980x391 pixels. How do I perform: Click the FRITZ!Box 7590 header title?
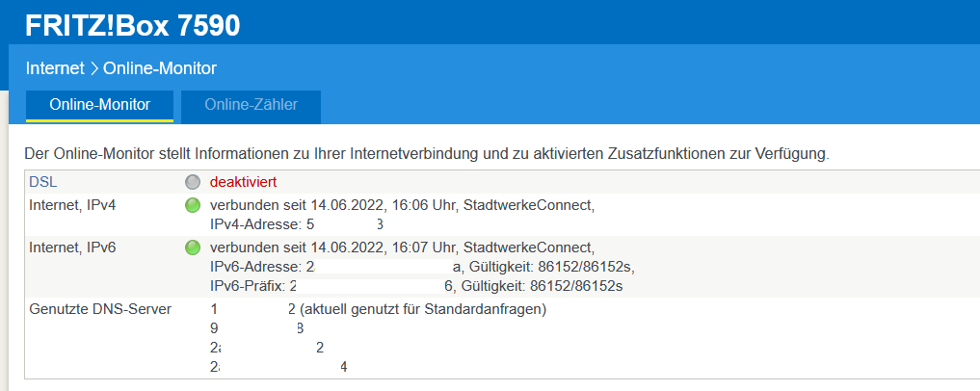pyautogui.click(x=133, y=26)
